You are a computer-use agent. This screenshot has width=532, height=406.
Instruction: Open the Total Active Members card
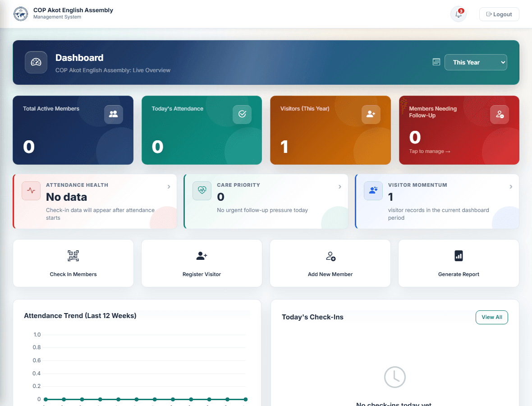tap(73, 130)
